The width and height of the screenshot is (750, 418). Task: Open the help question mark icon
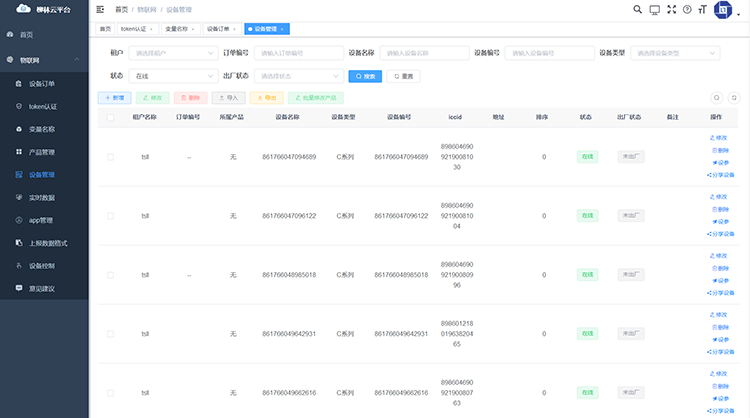tap(687, 9)
